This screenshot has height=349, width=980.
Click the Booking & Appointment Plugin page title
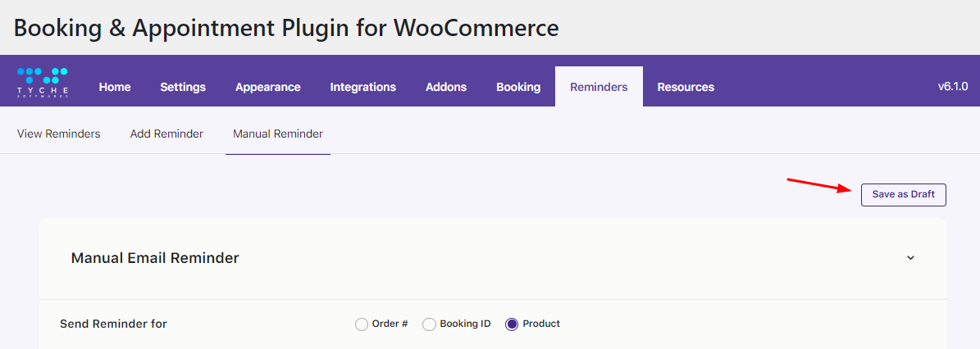point(286,28)
